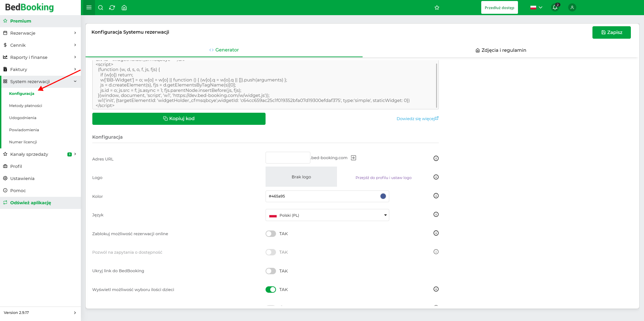Switch to Generator tab

(224, 50)
